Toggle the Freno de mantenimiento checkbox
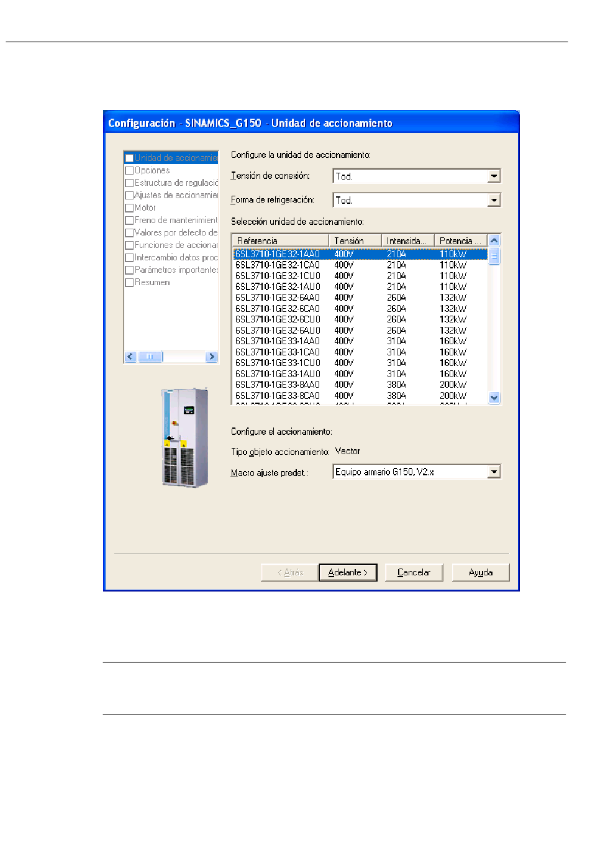 click(129, 220)
